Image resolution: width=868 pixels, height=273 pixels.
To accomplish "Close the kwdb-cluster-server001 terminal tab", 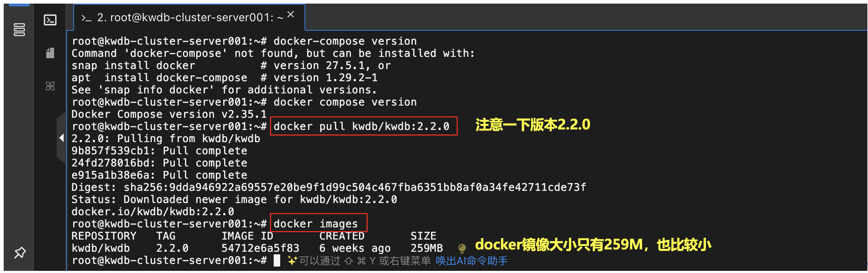I will 291,14.
